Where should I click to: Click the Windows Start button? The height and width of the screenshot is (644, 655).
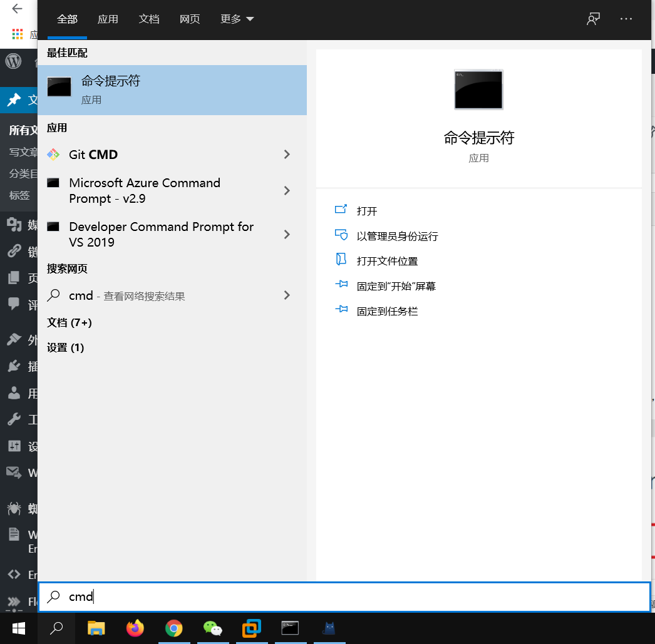coord(18,628)
